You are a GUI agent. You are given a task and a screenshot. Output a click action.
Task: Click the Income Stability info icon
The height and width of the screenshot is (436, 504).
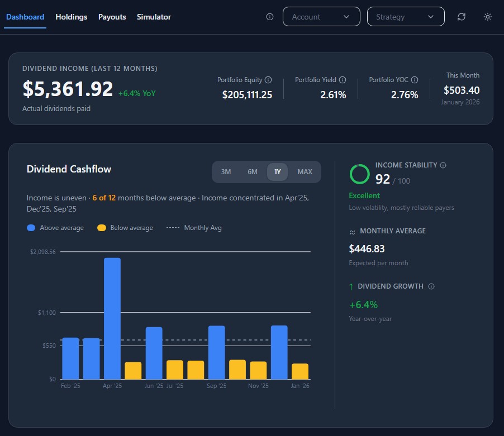tap(443, 165)
